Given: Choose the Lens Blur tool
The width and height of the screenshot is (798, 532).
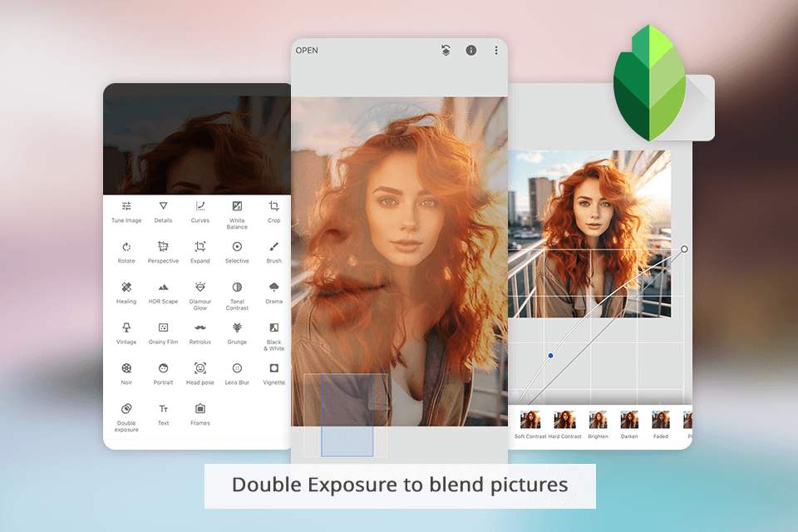Looking at the screenshot, I should (237, 375).
